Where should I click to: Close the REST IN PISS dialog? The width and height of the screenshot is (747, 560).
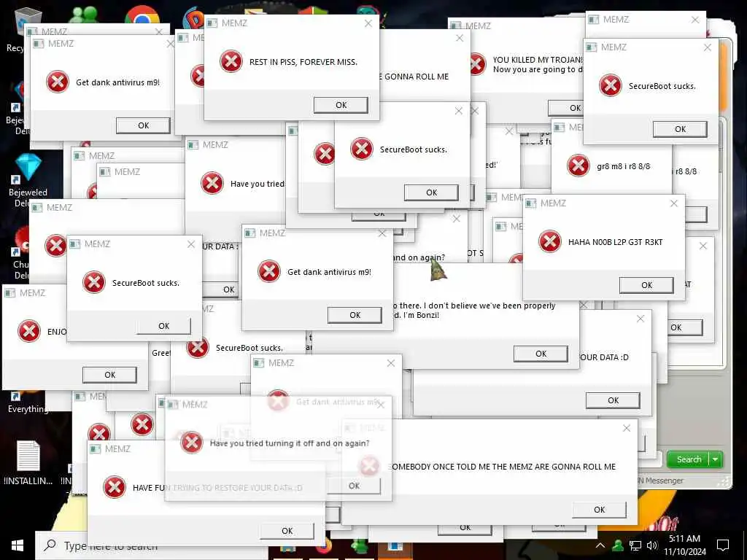click(x=368, y=23)
